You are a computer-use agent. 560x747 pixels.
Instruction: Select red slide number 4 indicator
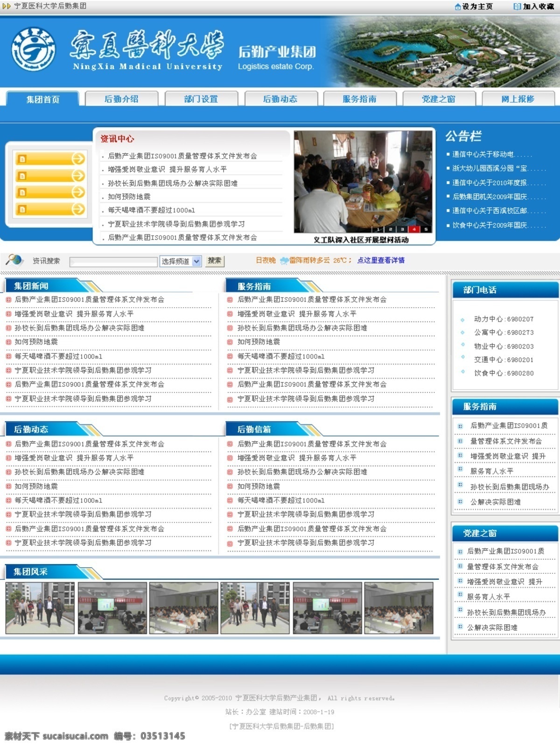414,229
